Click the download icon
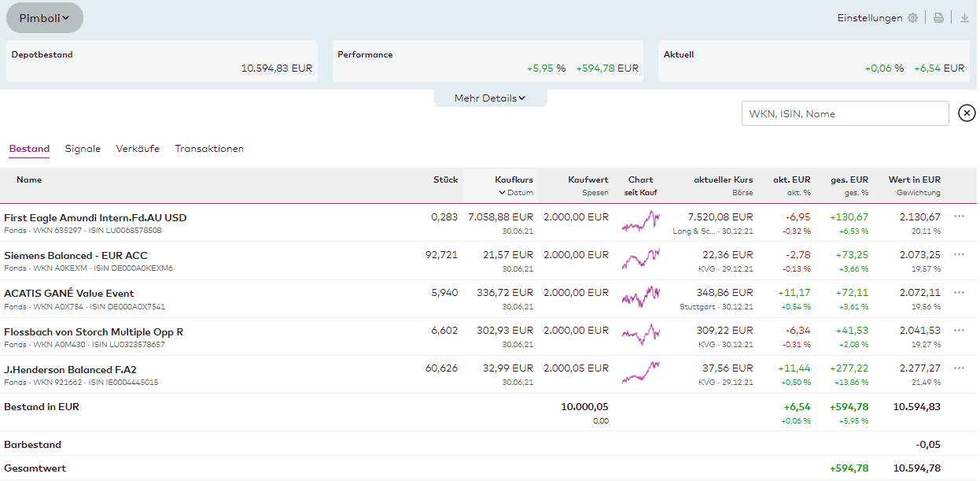 click(964, 18)
